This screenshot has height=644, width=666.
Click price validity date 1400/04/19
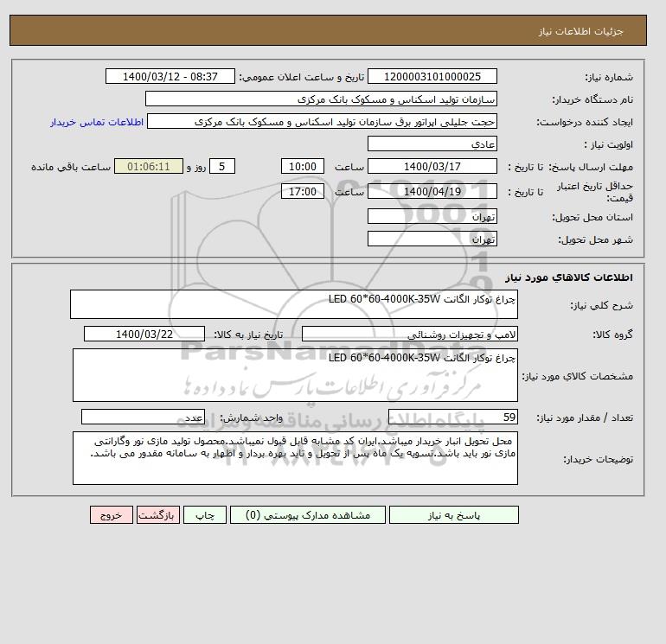click(432, 191)
